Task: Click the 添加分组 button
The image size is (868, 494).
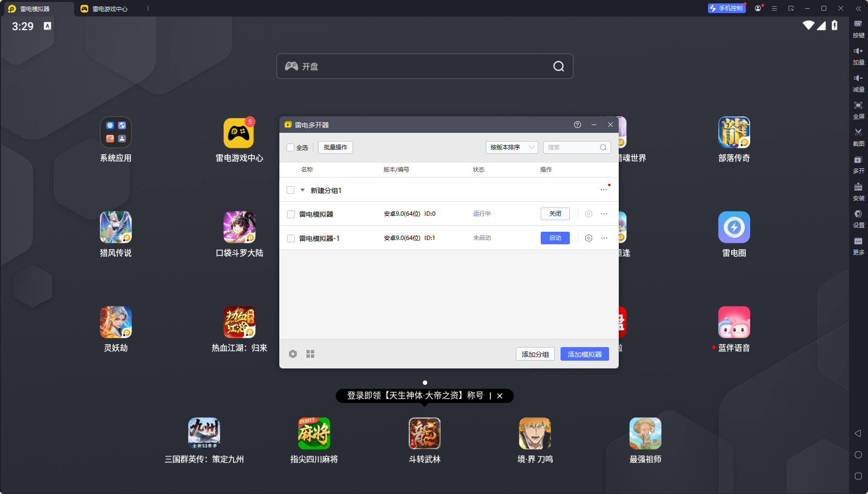Action: click(x=535, y=354)
